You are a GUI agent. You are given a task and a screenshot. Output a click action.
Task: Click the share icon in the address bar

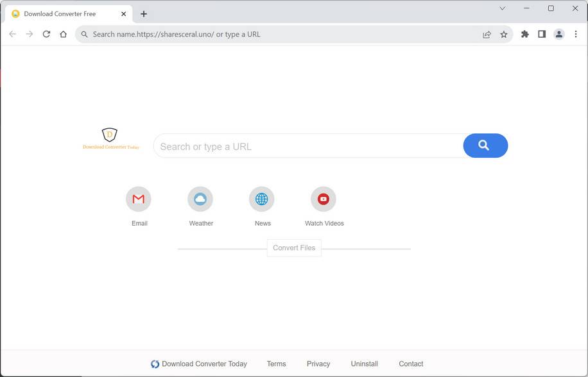[487, 34]
